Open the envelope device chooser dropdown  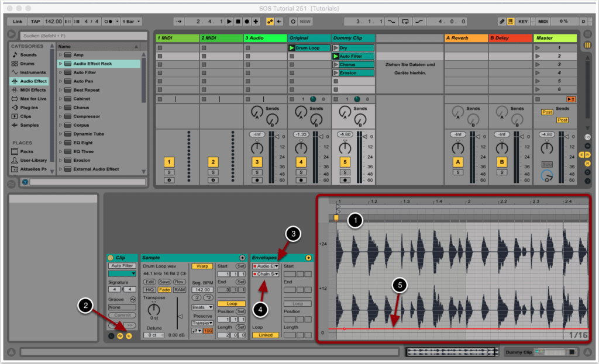pos(267,266)
